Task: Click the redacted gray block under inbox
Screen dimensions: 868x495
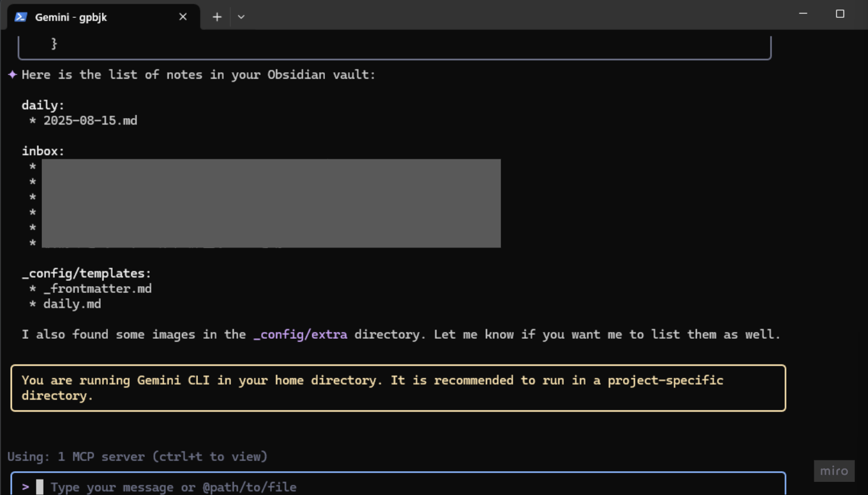Action: 271,203
